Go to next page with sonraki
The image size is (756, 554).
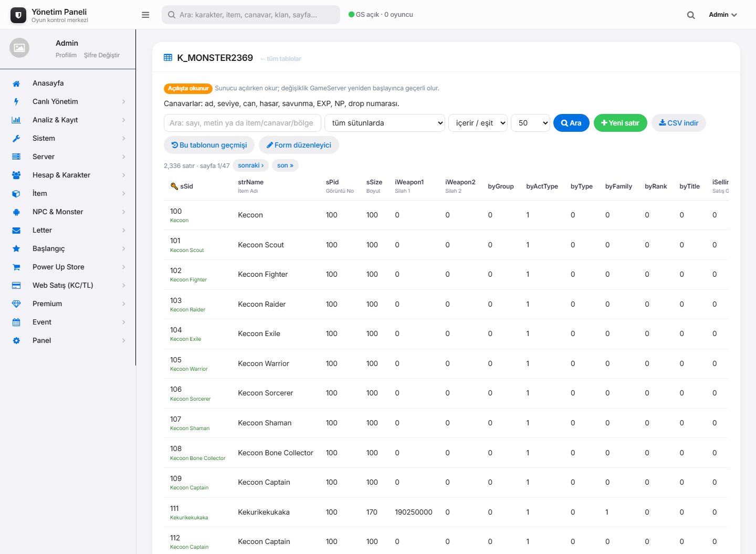(251, 165)
